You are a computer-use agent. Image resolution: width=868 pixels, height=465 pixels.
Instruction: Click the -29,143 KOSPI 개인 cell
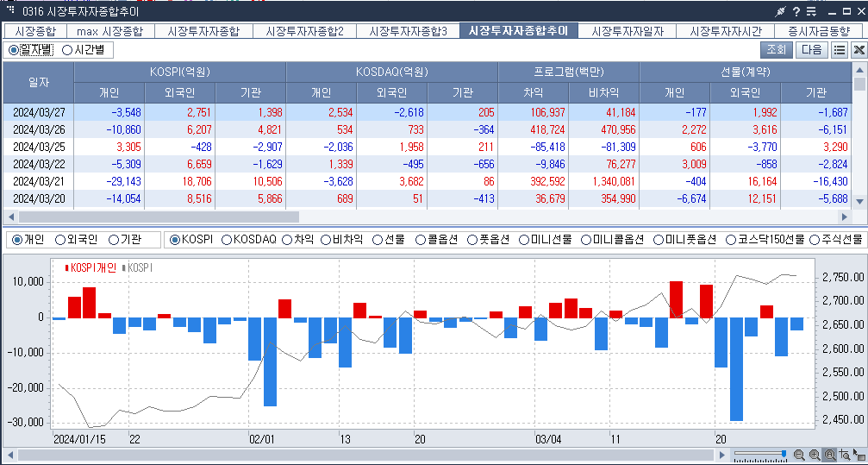109,181
